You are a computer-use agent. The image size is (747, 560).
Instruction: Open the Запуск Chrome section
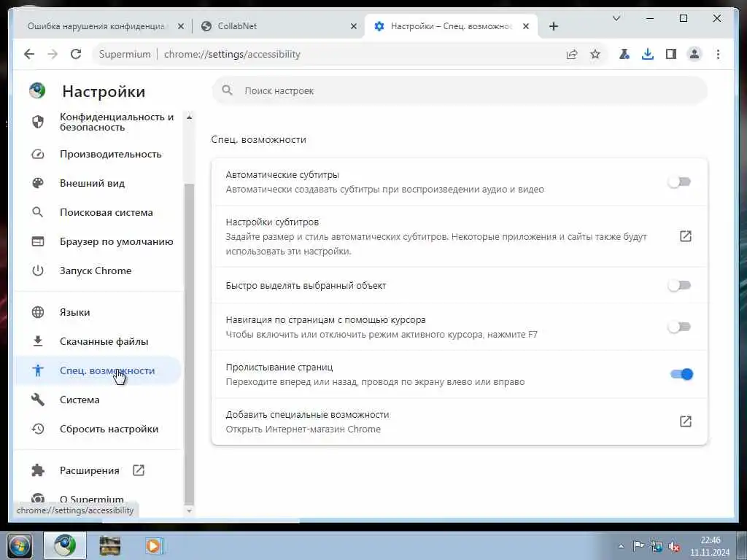pyautogui.click(x=98, y=271)
